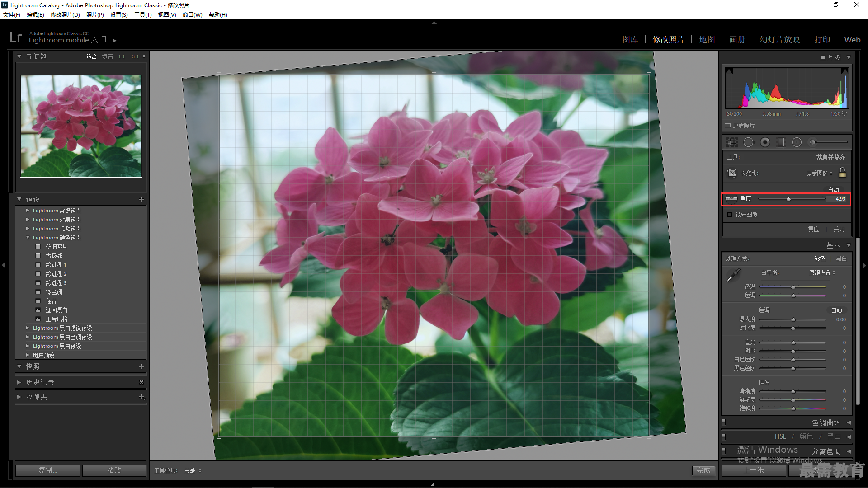Select the 仿旧照片 preset
Screen dimensions: 868x488
(x=57, y=247)
